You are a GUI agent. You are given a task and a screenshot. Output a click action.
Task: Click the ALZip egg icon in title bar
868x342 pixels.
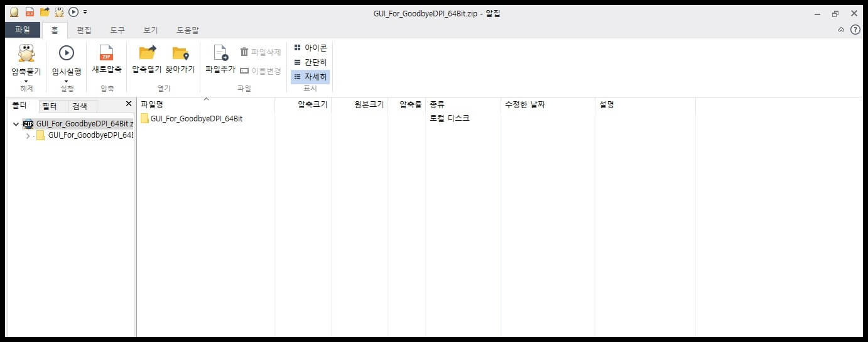[x=14, y=12]
